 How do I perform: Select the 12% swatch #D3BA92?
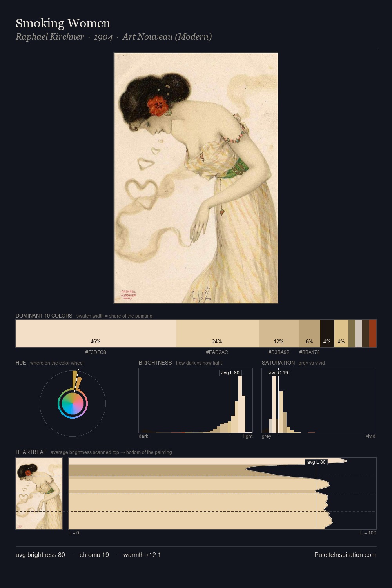[x=279, y=334]
